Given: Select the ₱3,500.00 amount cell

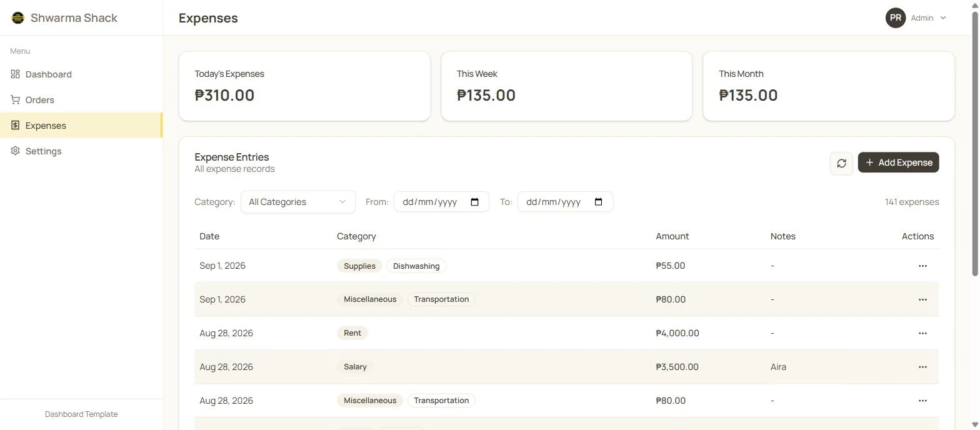Looking at the screenshot, I should (x=677, y=367).
